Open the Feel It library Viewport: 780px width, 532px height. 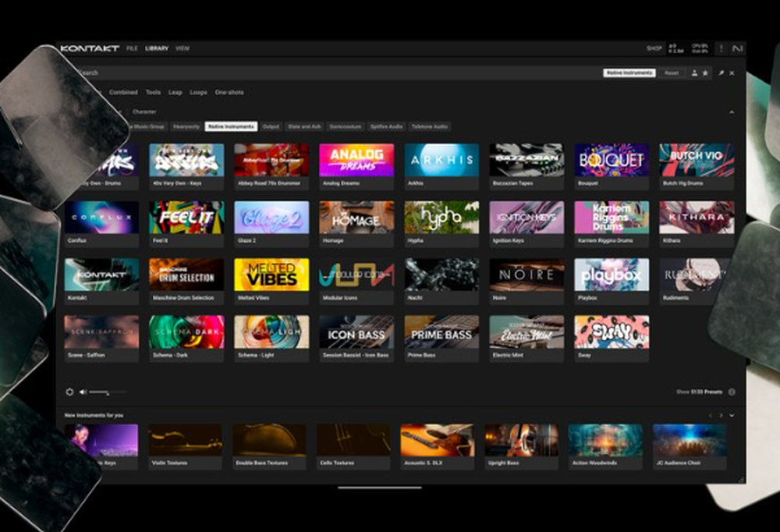coord(186,223)
